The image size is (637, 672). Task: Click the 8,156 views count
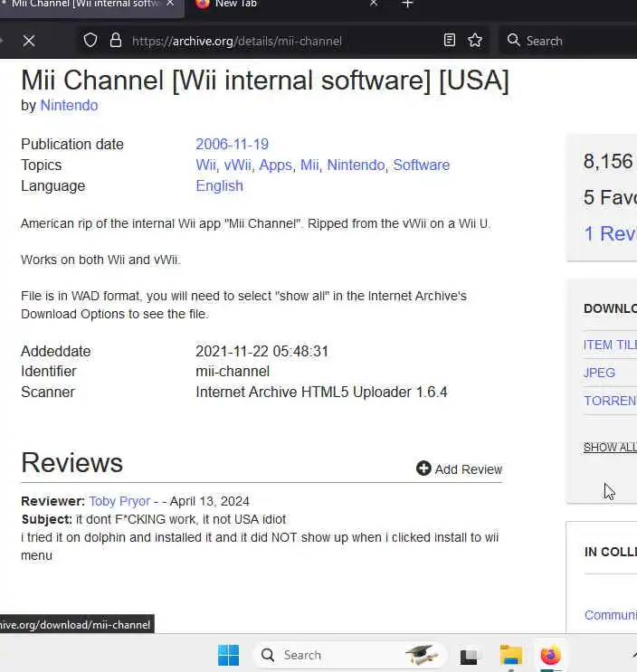tap(608, 162)
